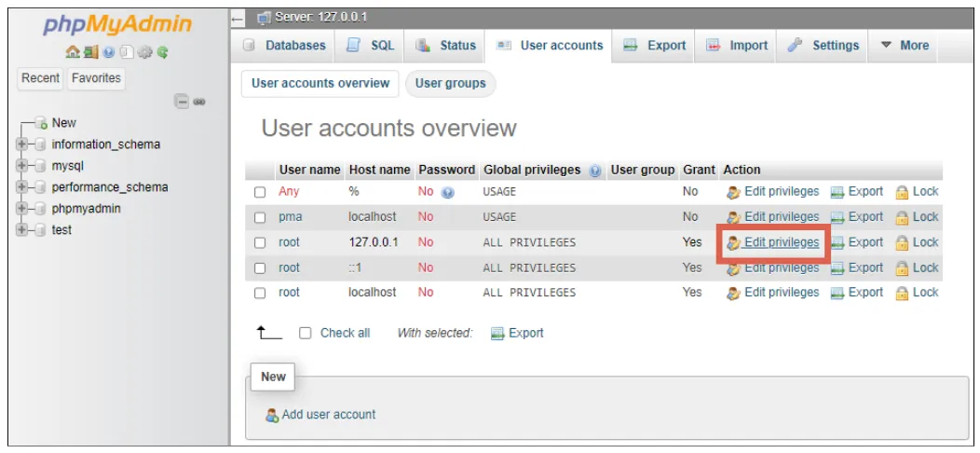980x453 pixels.
Task: Open the Databases tab
Action: 284,46
